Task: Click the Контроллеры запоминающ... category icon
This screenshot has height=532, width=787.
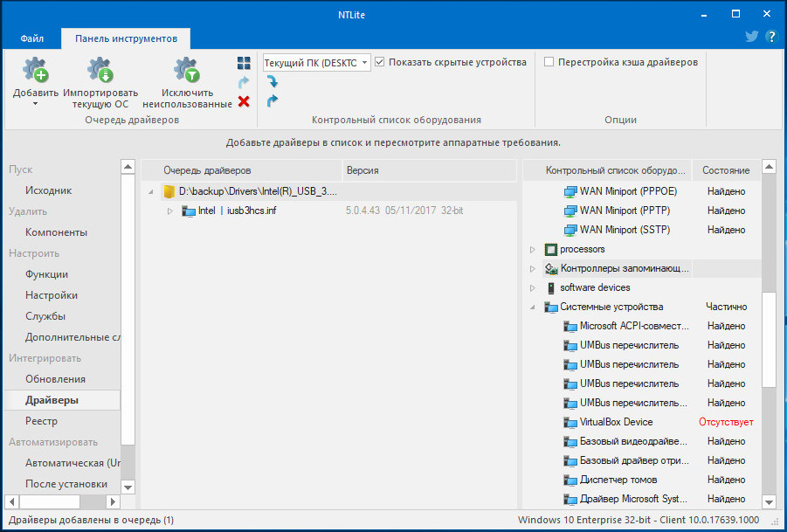Action: 551,268
